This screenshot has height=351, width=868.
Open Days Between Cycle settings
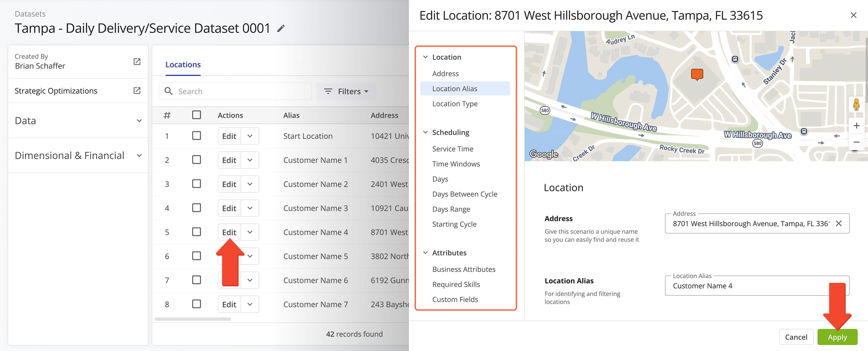[465, 194]
